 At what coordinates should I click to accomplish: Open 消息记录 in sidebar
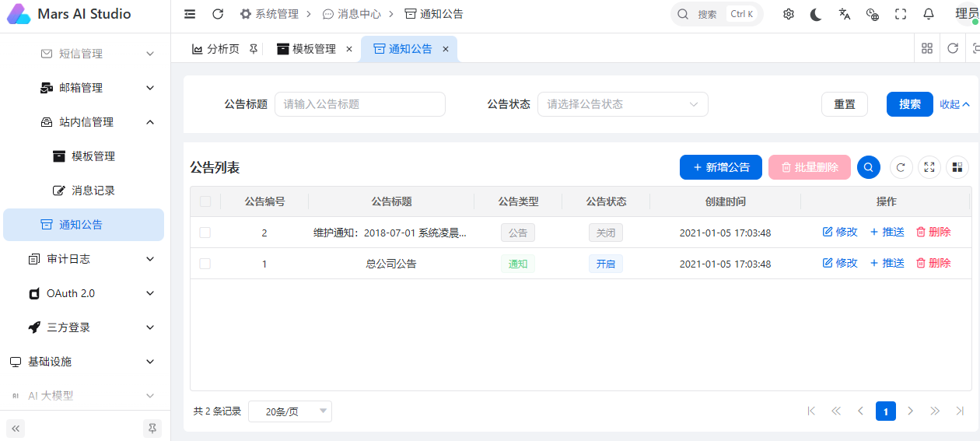pyautogui.click(x=86, y=191)
